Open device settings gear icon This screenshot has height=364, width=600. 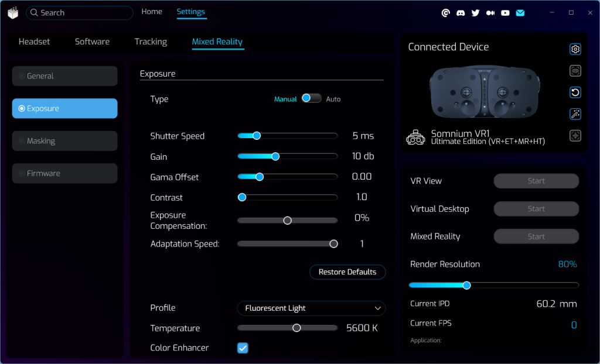click(575, 49)
